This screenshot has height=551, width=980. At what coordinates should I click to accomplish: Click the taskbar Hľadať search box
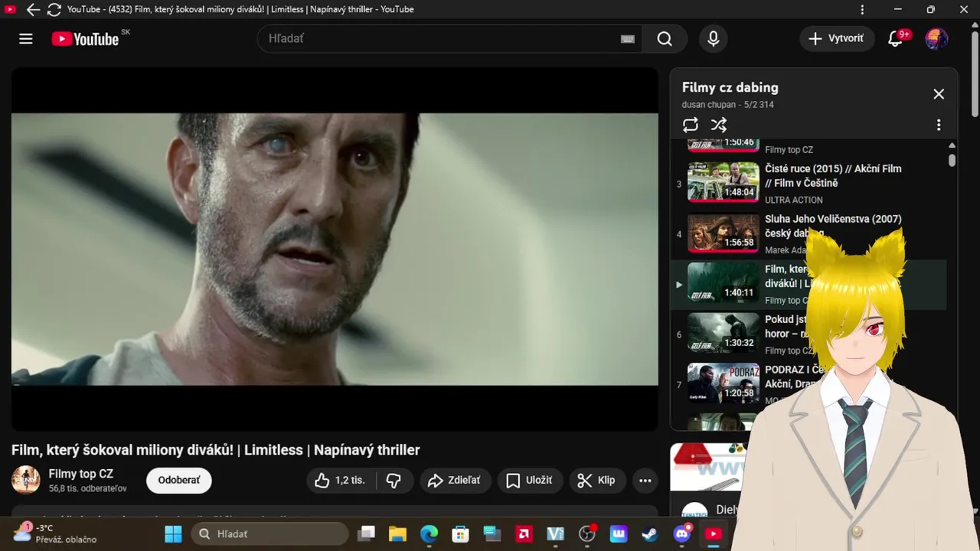[x=269, y=533]
